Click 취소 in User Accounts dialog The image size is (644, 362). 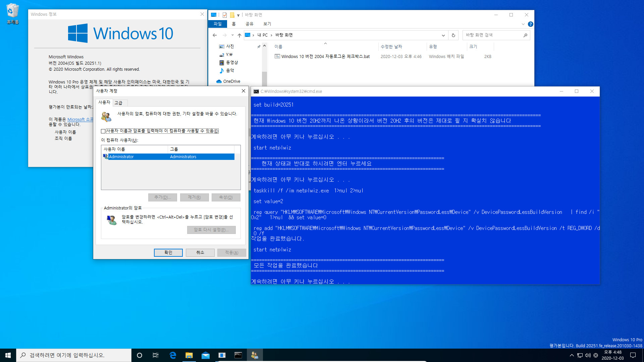click(x=200, y=253)
